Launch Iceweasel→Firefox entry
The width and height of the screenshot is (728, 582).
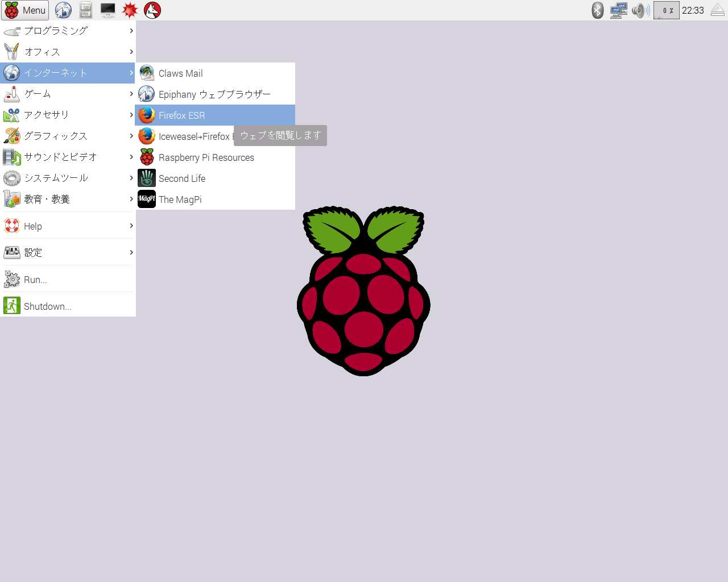tap(215, 136)
